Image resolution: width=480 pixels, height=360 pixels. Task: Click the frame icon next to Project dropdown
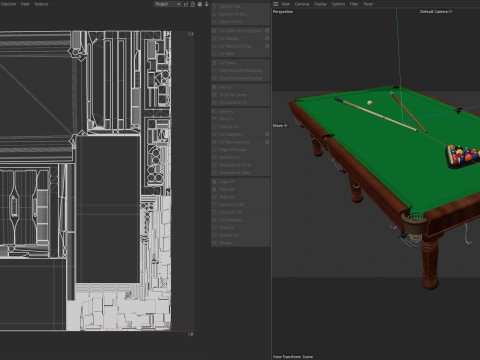coord(186,4)
